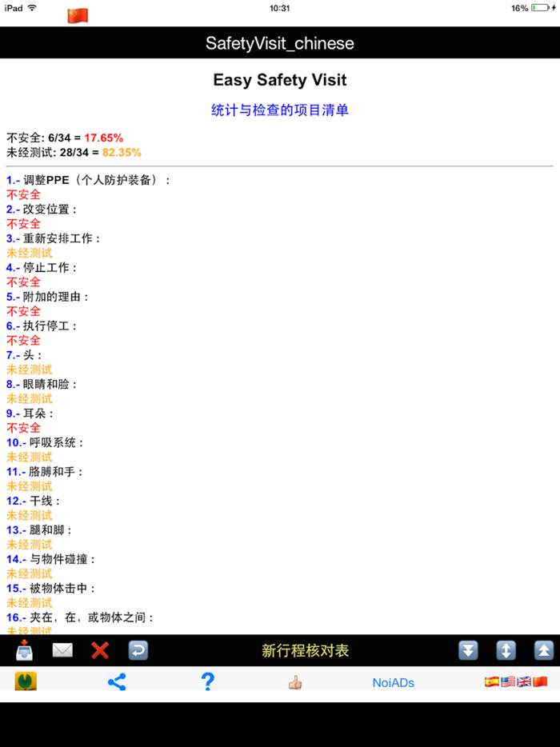
Task: Select item 10 呼吸系统
Action: (x=46, y=442)
